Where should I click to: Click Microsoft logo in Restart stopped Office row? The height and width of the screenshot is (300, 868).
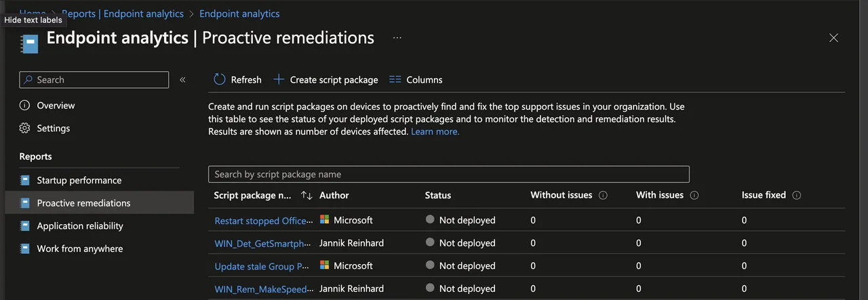[325, 219]
